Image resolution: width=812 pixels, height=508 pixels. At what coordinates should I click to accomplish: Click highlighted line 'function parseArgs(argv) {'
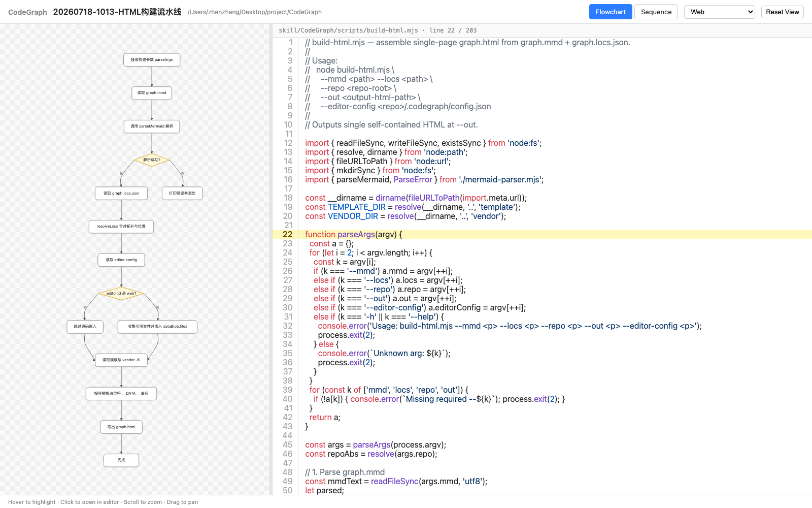pyautogui.click(x=354, y=234)
